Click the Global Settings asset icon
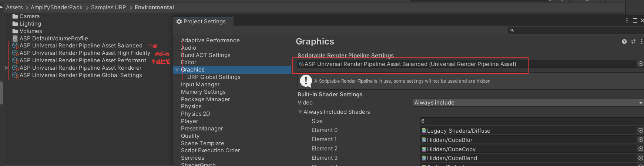644x166 pixels. [15, 75]
